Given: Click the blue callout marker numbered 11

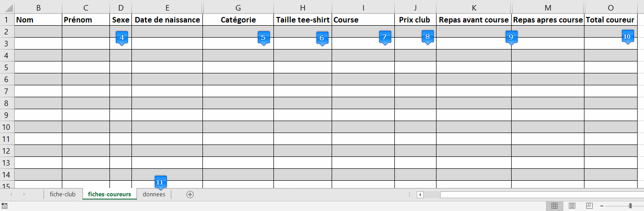Looking at the screenshot, I should 160,182.
